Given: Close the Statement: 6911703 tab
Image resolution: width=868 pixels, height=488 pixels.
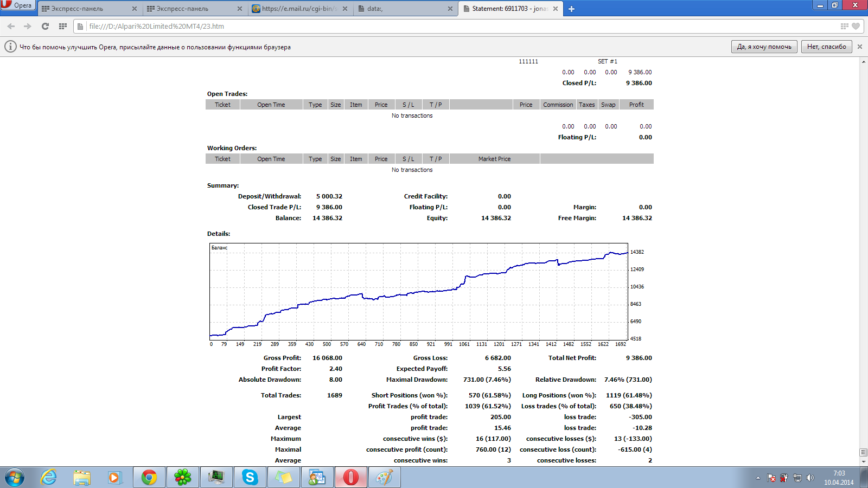Looking at the screenshot, I should pyautogui.click(x=556, y=9).
